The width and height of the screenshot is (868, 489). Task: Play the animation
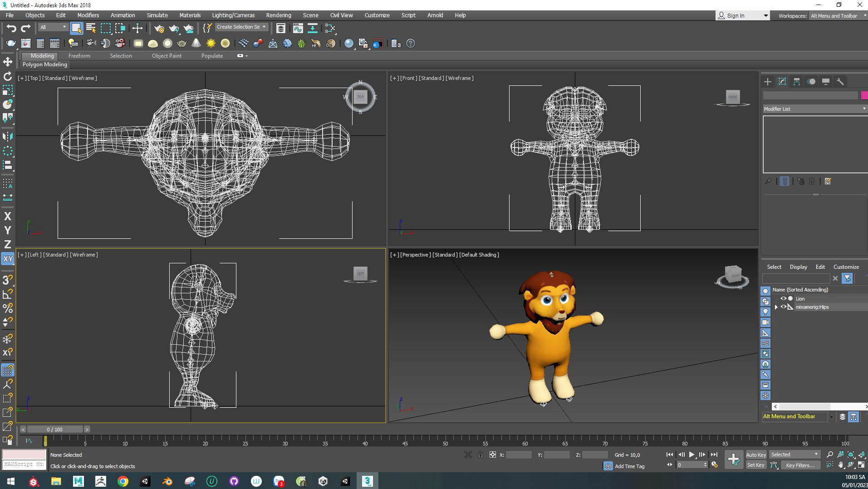(691, 454)
